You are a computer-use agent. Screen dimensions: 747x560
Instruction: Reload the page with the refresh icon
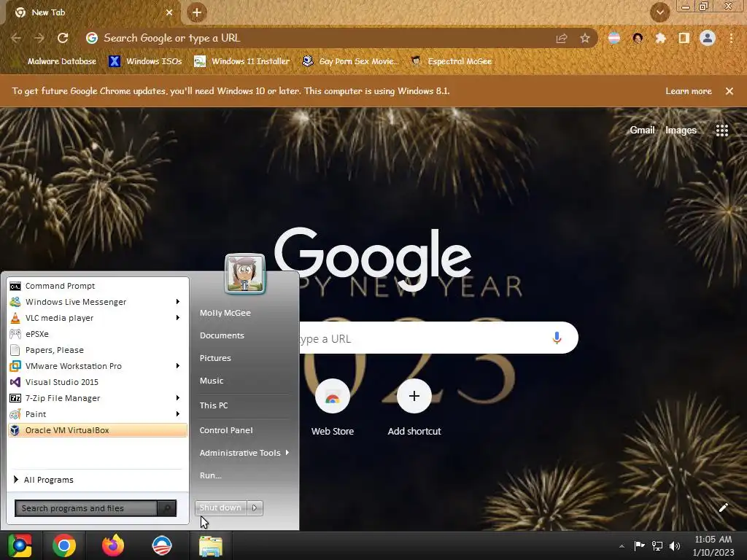click(63, 38)
